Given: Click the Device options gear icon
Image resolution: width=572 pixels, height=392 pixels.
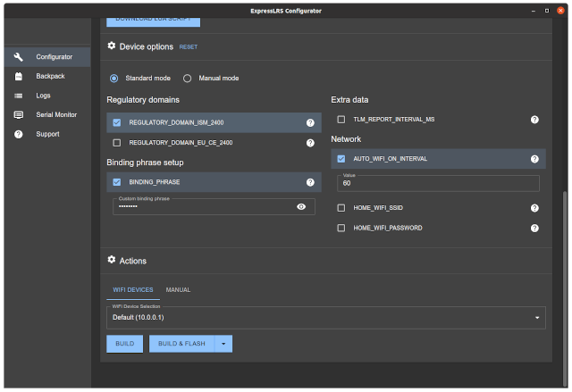Looking at the screenshot, I should (112, 46).
